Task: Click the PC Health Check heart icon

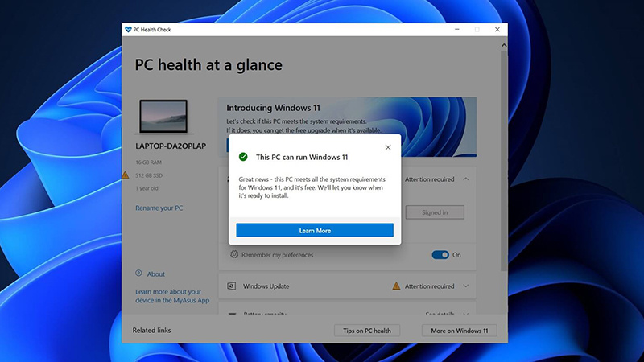Action: coord(128,30)
